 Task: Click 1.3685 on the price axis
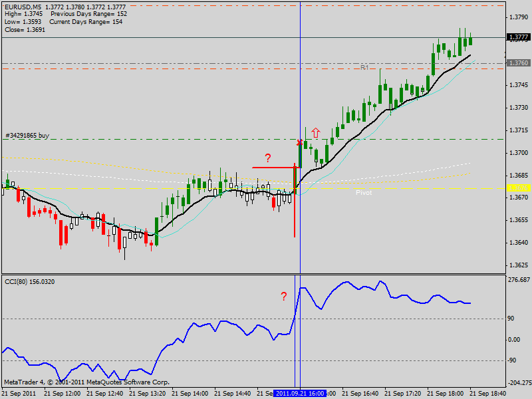519,176
